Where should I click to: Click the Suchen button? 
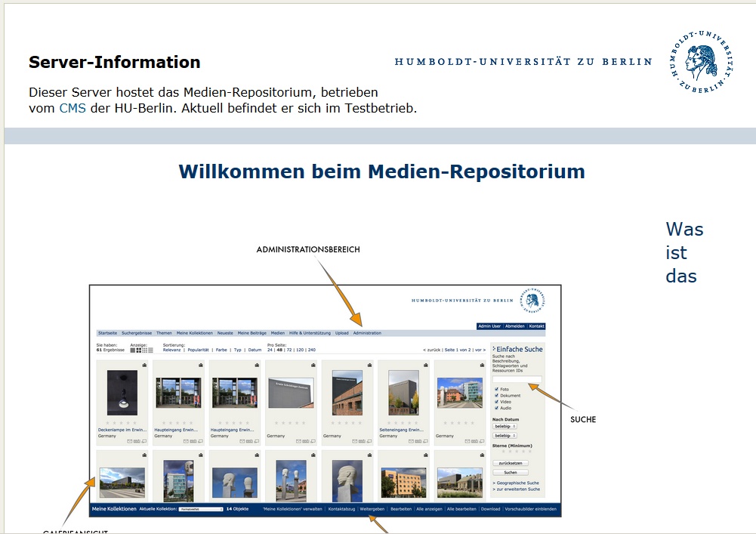[511, 472]
